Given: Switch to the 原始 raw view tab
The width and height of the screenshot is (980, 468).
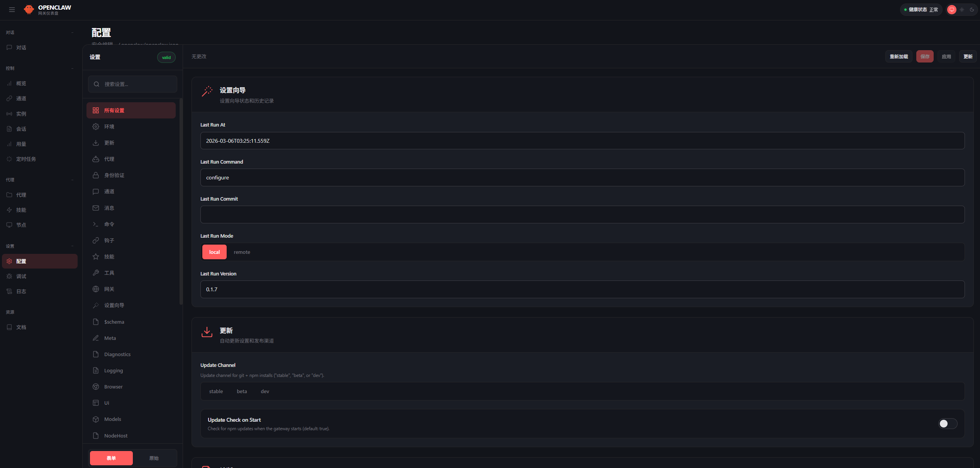Looking at the screenshot, I should (154, 458).
